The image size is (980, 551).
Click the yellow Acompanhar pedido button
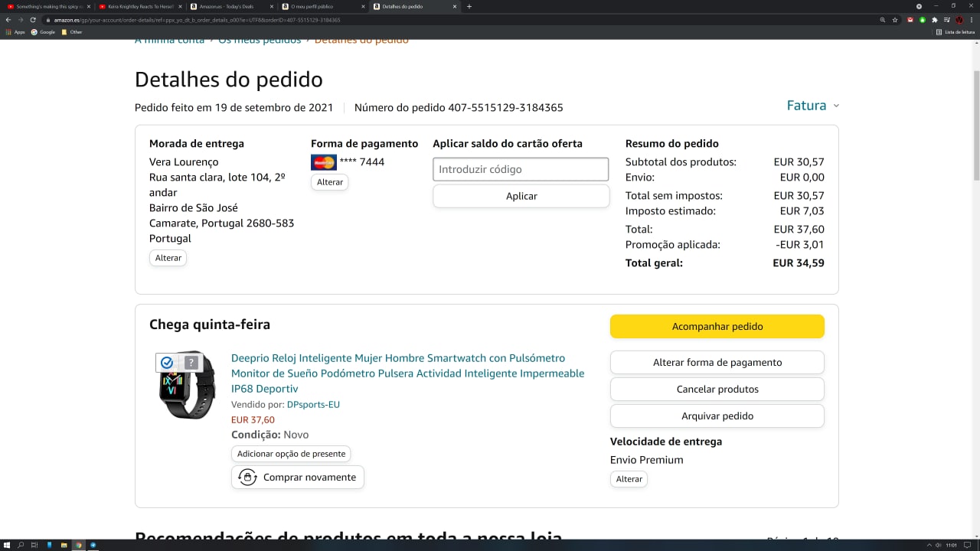coord(717,327)
